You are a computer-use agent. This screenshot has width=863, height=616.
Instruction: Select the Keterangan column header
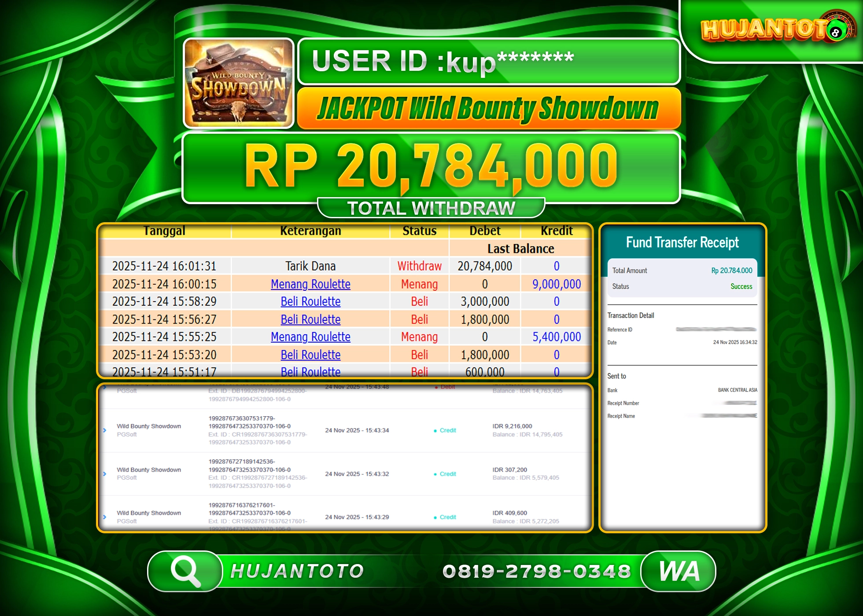tap(311, 230)
